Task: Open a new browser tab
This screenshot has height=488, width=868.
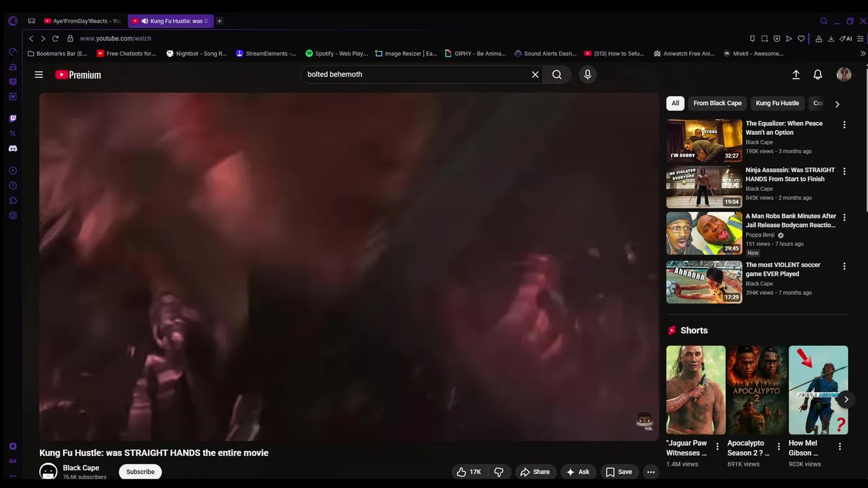Action: [x=219, y=21]
